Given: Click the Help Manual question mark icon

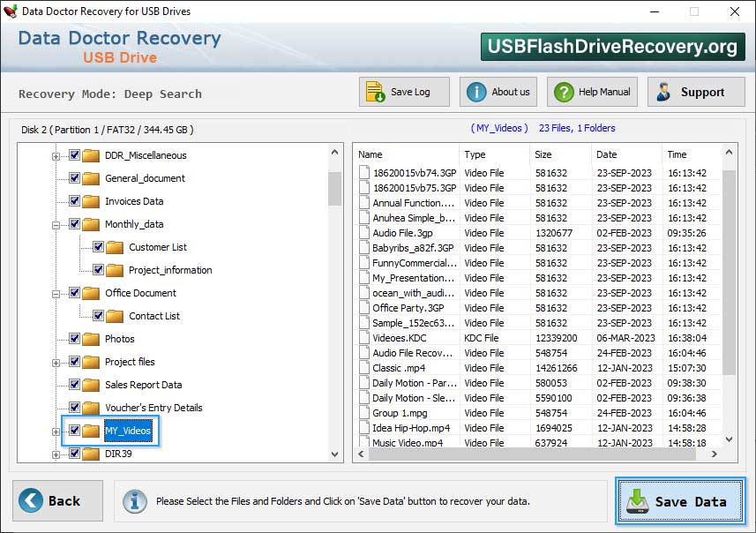Looking at the screenshot, I should pos(564,92).
